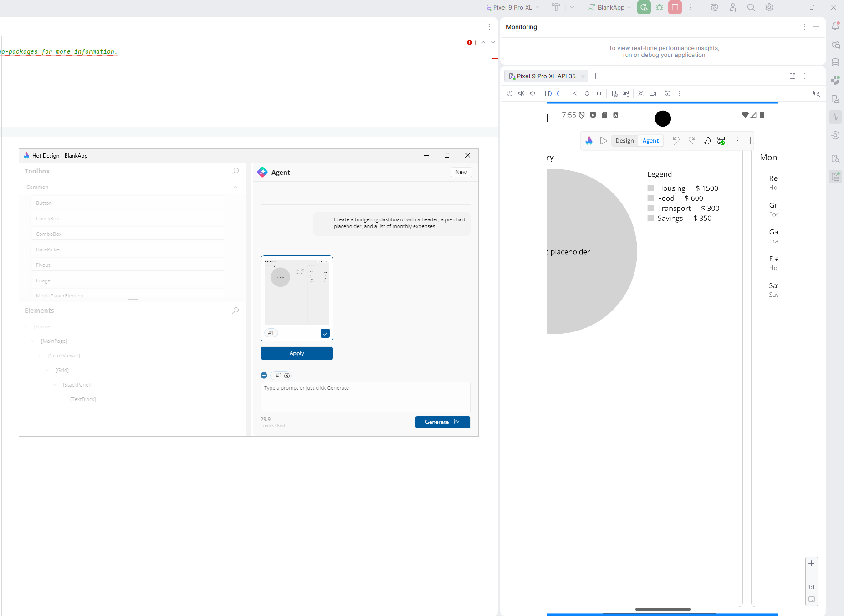Viewport: 844px width, 616px height.
Task: Remove the #1 tag from prompt
Action: pyautogui.click(x=287, y=376)
